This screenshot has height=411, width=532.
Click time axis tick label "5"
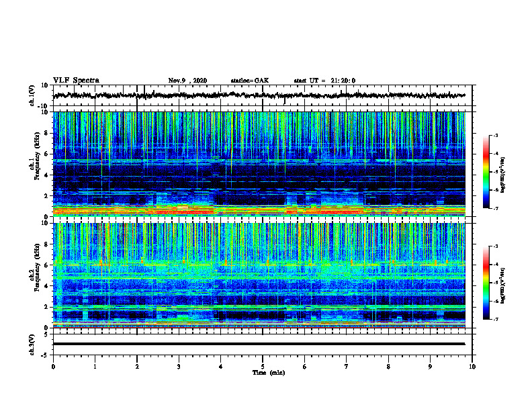tap(263, 367)
